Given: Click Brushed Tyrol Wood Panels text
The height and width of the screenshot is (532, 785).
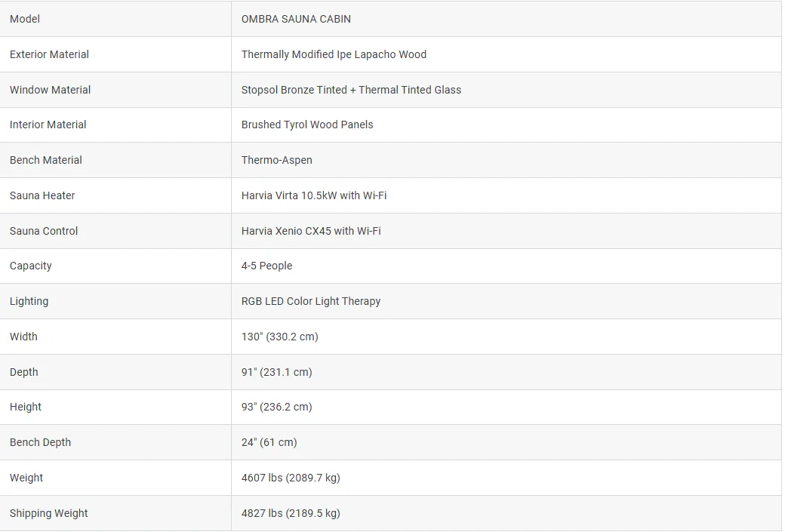Looking at the screenshot, I should coord(307,125).
